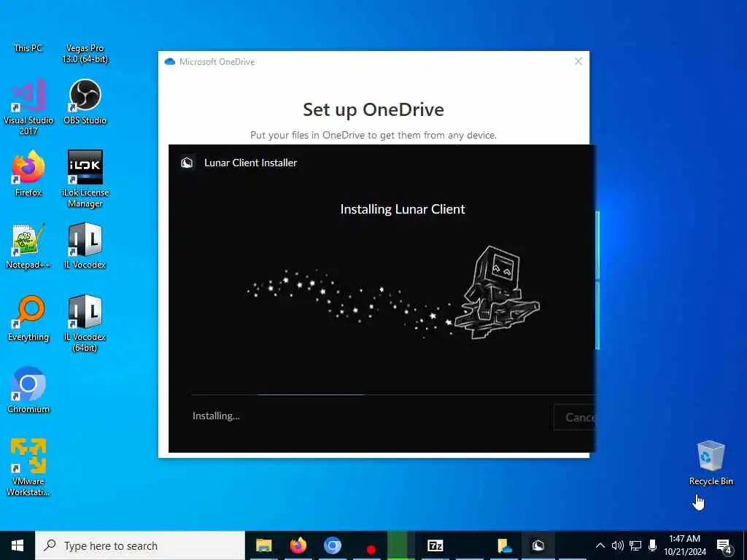The image size is (747, 560).
Task: Select Everything search desktop shortcut
Action: pos(28,319)
